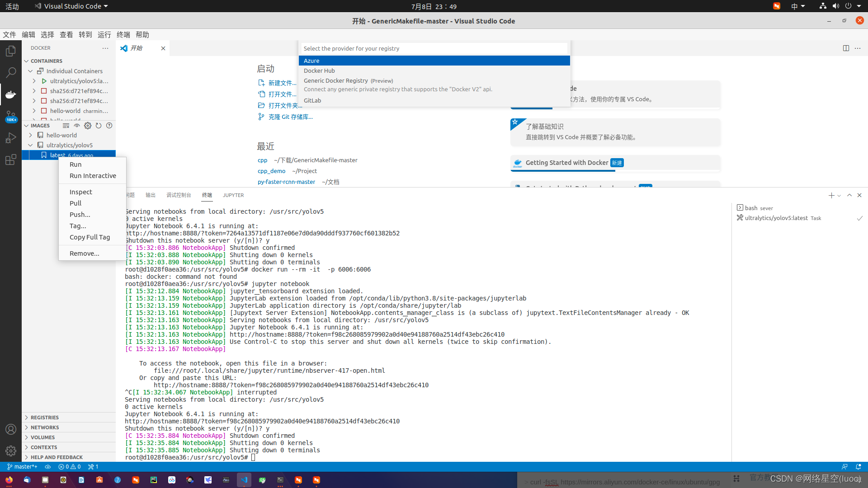Image resolution: width=868 pixels, height=488 pixels.
Task: Toggle dangling images visibility with the eye icon
Action: click(x=77, y=126)
